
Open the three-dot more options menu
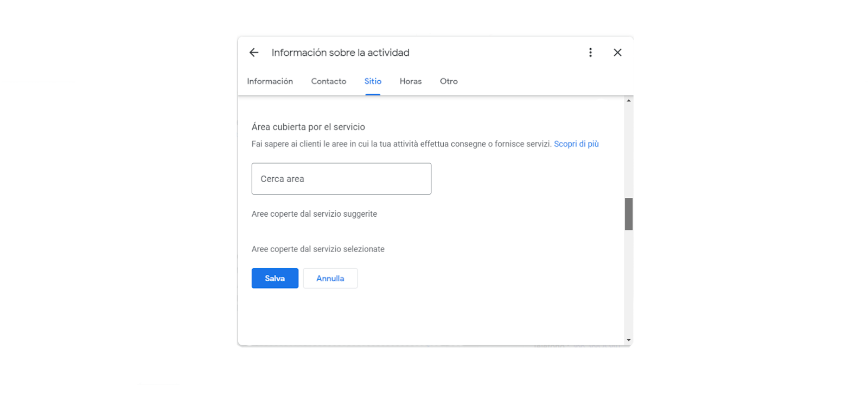point(590,53)
